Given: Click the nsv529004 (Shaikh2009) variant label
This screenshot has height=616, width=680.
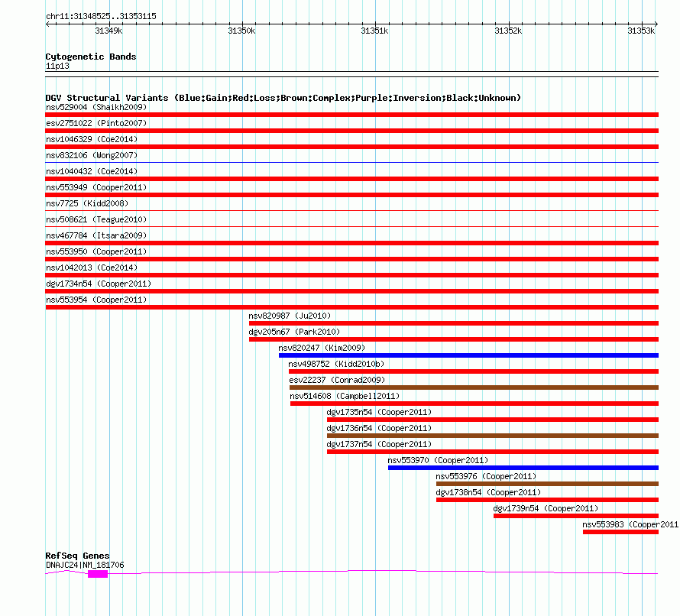Looking at the screenshot, I should (96, 107).
